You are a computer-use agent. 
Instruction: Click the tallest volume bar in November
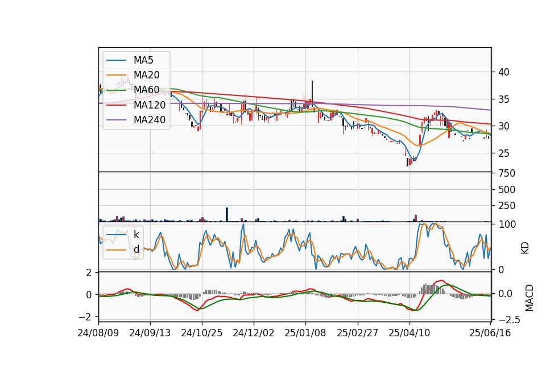227,215
